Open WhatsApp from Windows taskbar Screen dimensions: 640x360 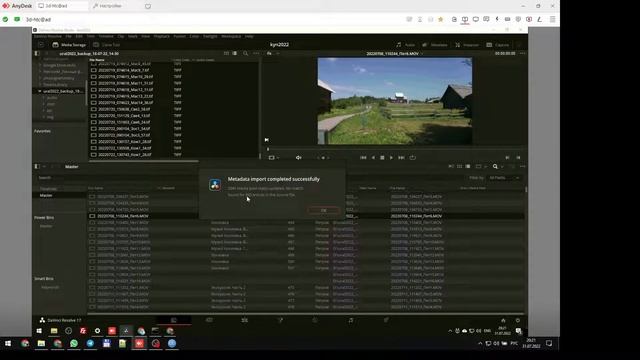pyautogui.click(x=74, y=344)
